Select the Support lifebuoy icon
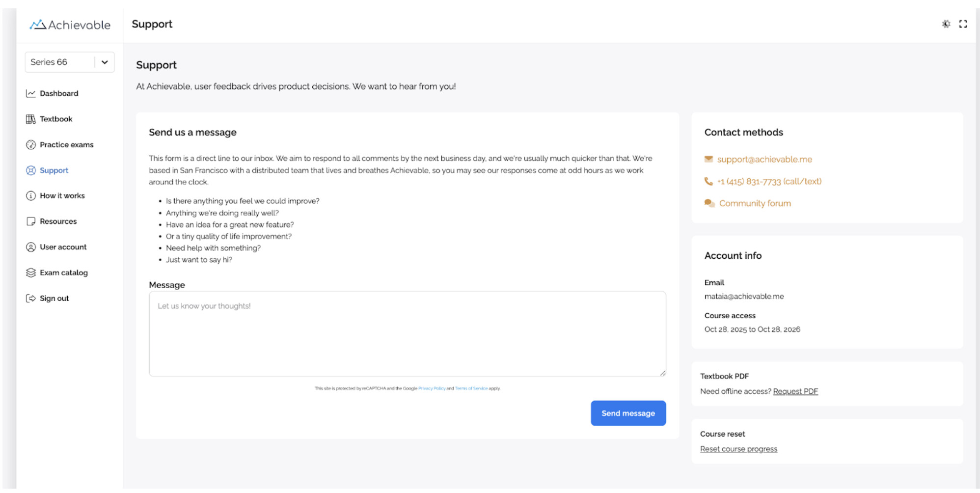 tap(31, 170)
